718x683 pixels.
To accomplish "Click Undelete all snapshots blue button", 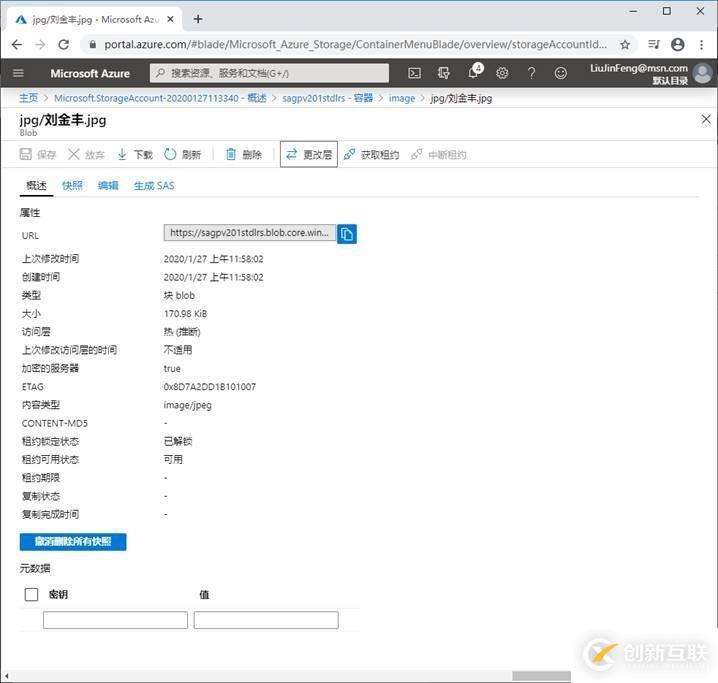I will click(x=73, y=542).
